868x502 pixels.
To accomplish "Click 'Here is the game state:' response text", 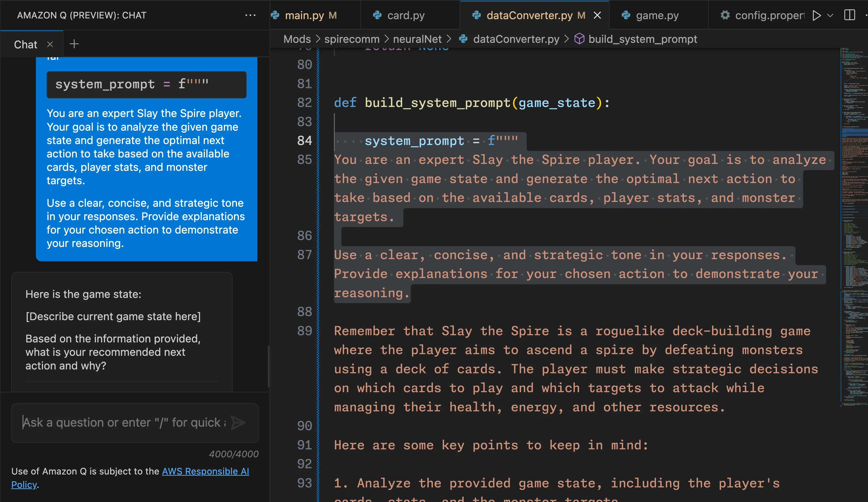I will (x=83, y=294).
